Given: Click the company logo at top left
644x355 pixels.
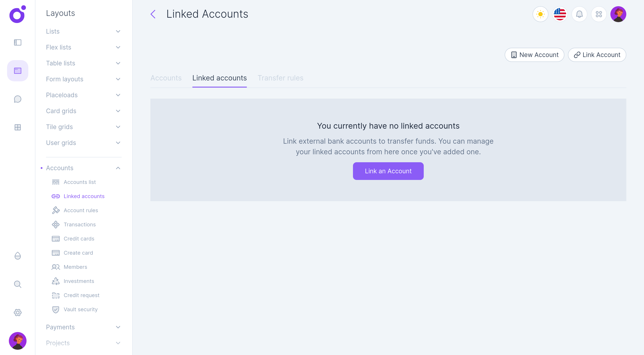Looking at the screenshot, I should (17, 15).
